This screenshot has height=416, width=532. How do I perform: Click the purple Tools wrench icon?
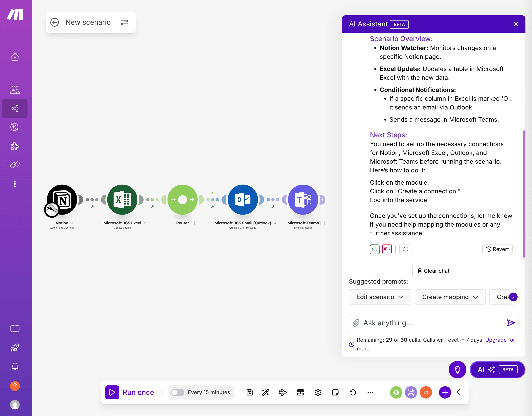tap(411, 392)
